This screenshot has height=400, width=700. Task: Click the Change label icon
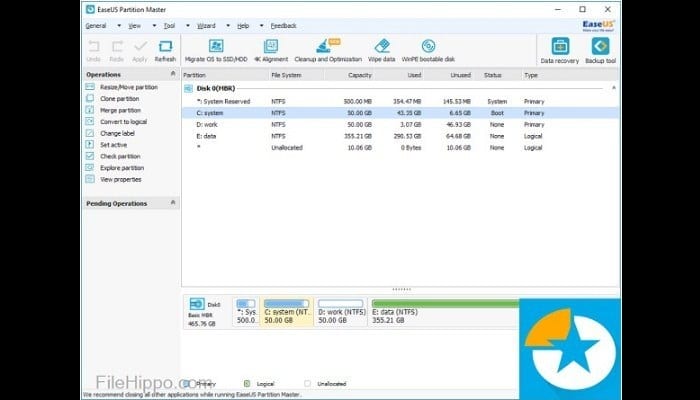[90, 133]
